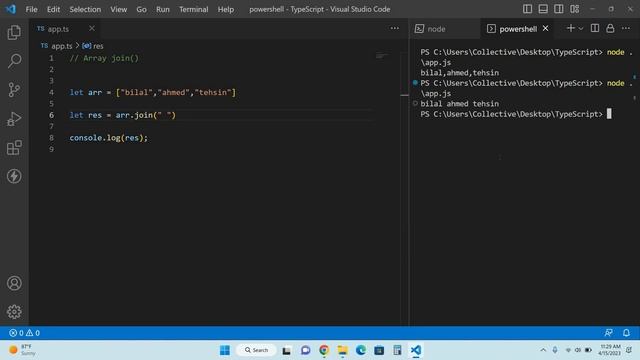This screenshot has height=360, width=640.
Task: Click the arr.join line of code
Action: coord(122,115)
